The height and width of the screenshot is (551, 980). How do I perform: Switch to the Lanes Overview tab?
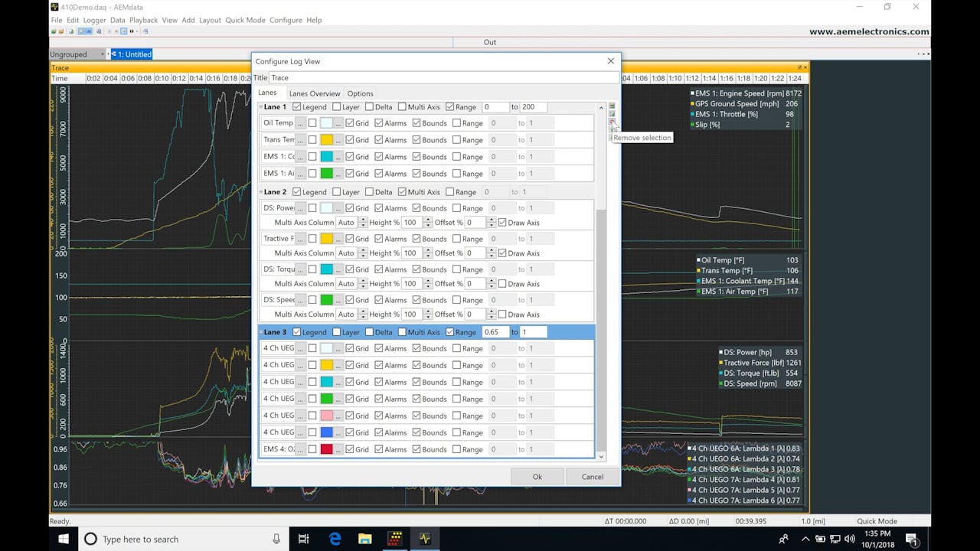pyautogui.click(x=315, y=93)
